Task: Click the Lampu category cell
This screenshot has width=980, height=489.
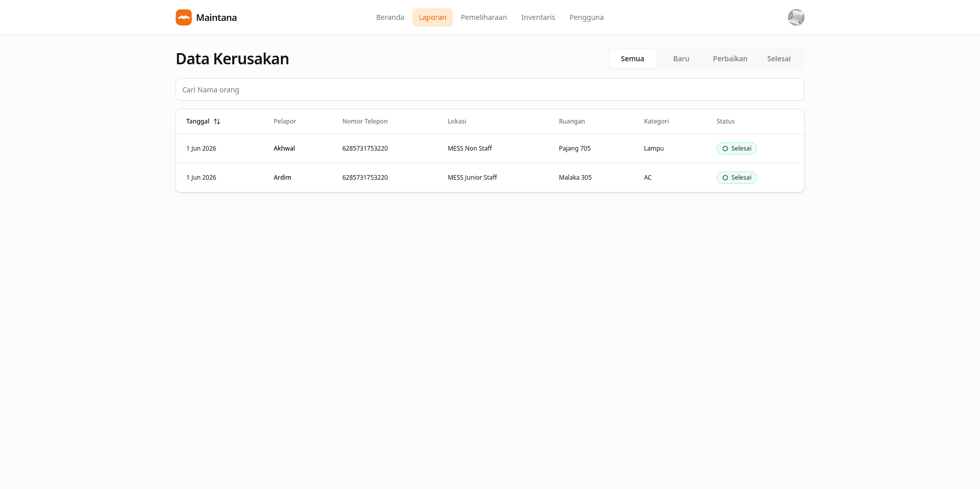Action: coord(654,149)
